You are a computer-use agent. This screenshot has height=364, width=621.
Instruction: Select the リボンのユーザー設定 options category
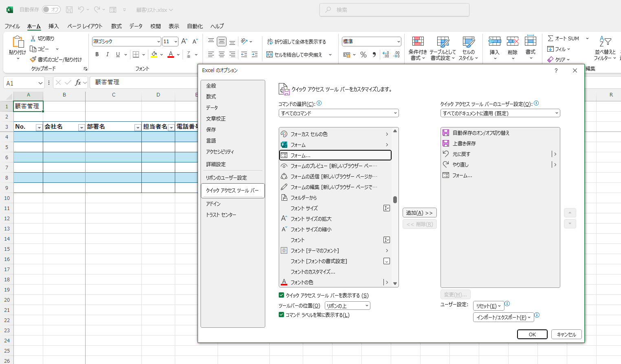[x=226, y=178]
